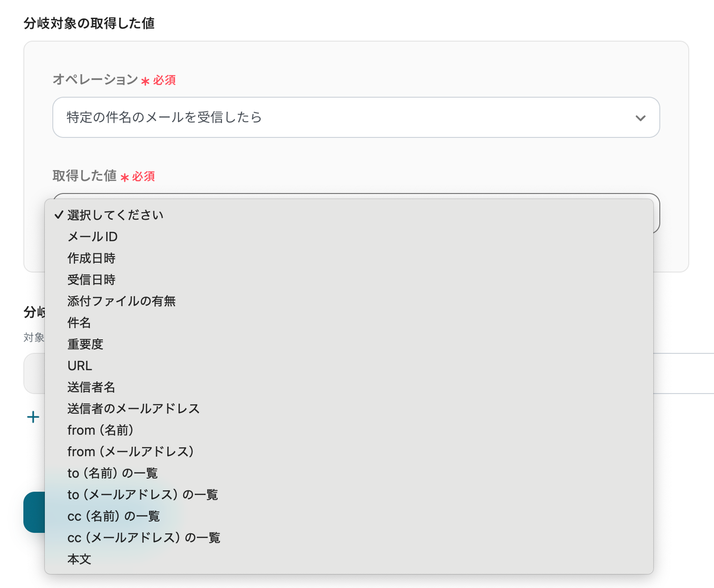The height and width of the screenshot is (588, 714).
Task: Pick 送信者のメールアドレス option
Action: (134, 409)
